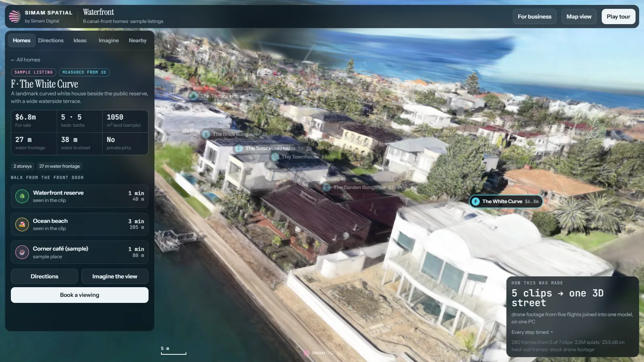Select map marker B The Brick Bungalow
Image resolution: width=644 pixels, height=362 pixels.
coord(241,134)
